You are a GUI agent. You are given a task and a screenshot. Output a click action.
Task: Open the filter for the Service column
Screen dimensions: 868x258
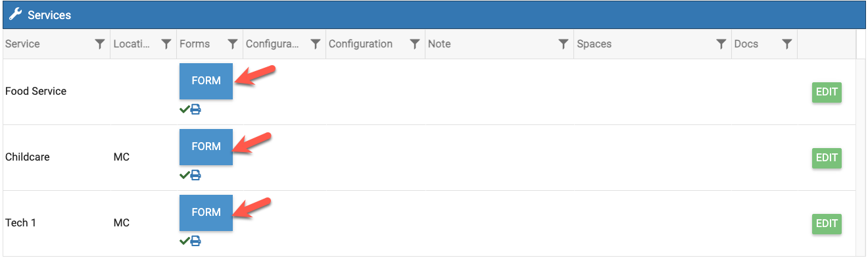pos(100,44)
